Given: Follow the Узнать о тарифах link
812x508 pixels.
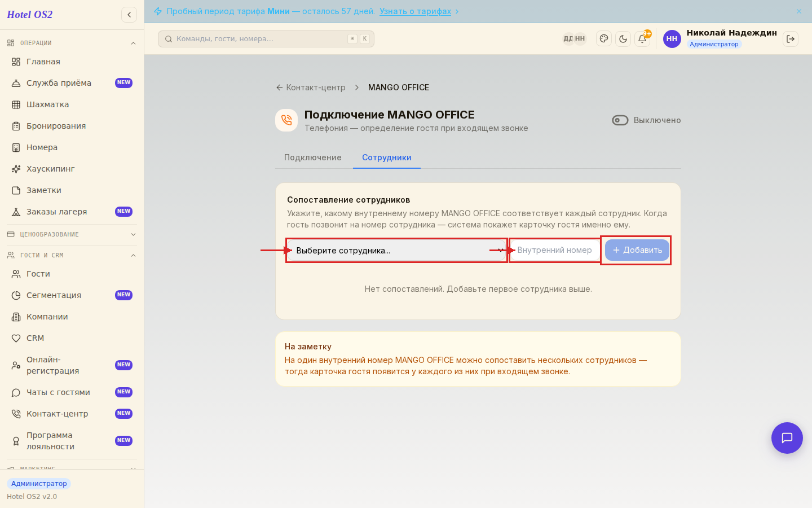Looking at the screenshot, I should pos(415,11).
